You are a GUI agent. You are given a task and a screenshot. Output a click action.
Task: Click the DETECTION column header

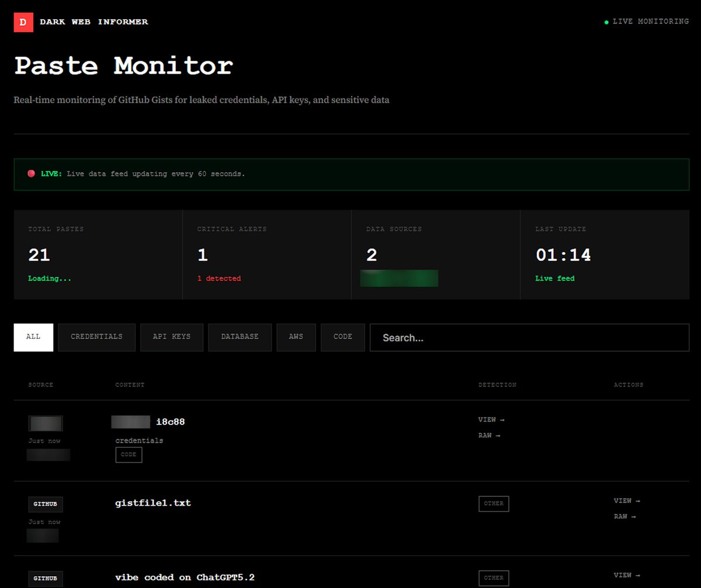(497, 385)
